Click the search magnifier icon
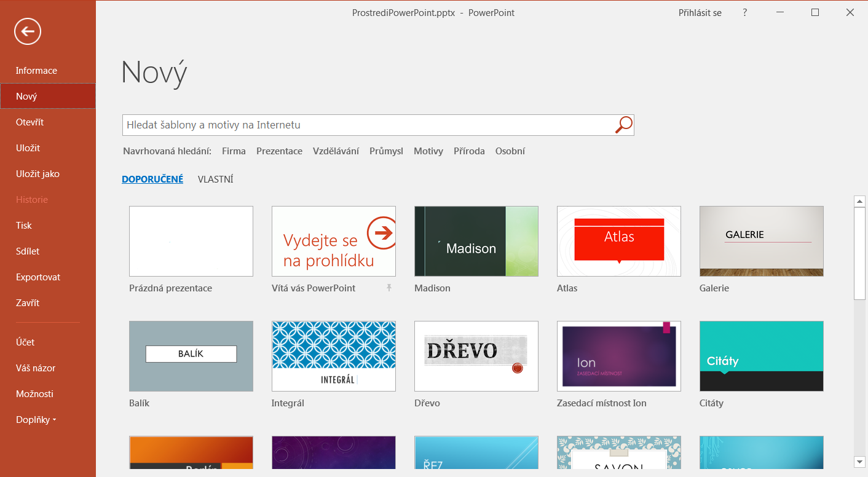 click(x=623, y=125)
